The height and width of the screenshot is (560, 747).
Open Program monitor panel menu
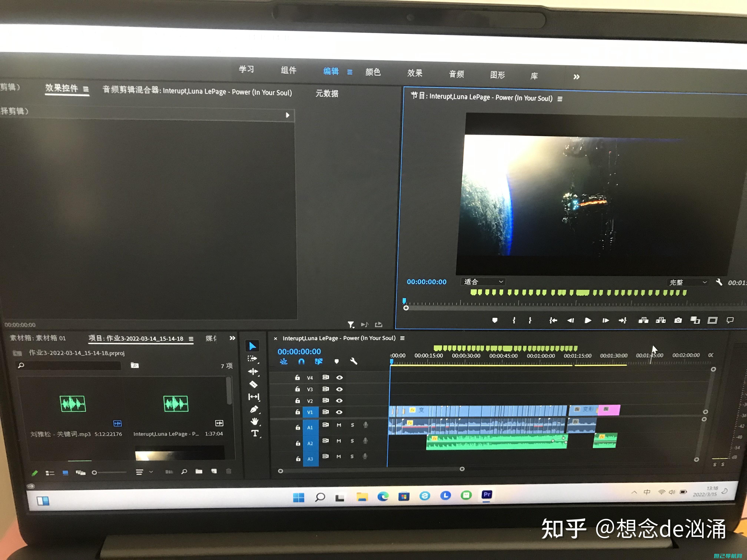click(560, 99)
